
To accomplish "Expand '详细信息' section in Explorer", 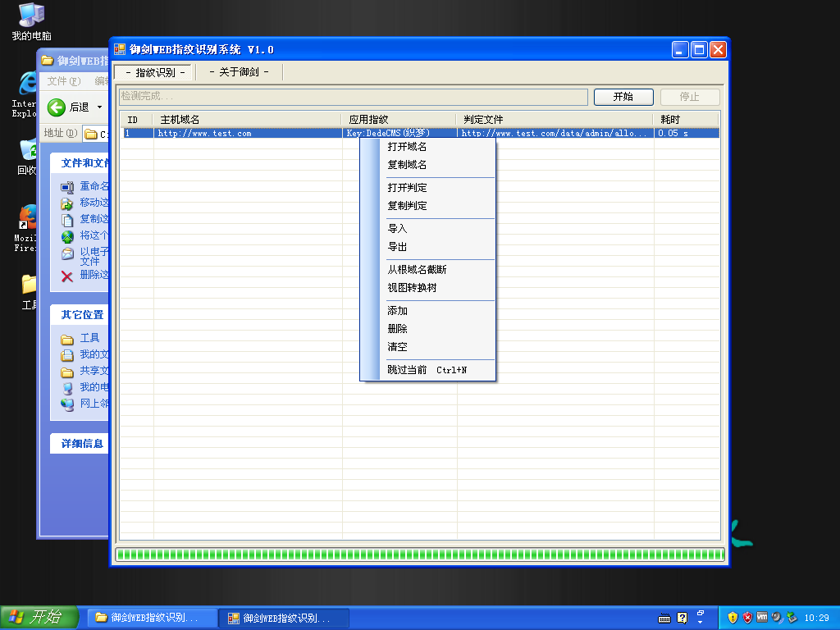I will pos(80,444).
